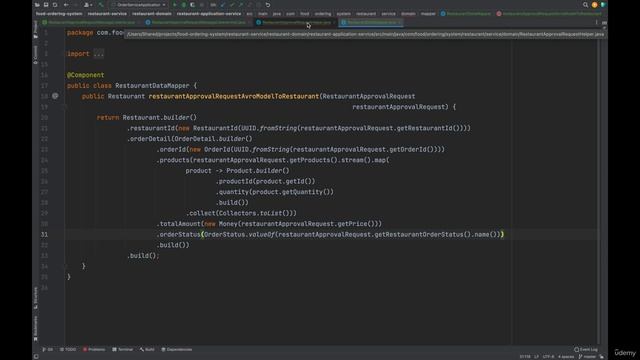Click the teal shield icon at top right
Viewport: 640px width, 360px height.
pos(603,5)
